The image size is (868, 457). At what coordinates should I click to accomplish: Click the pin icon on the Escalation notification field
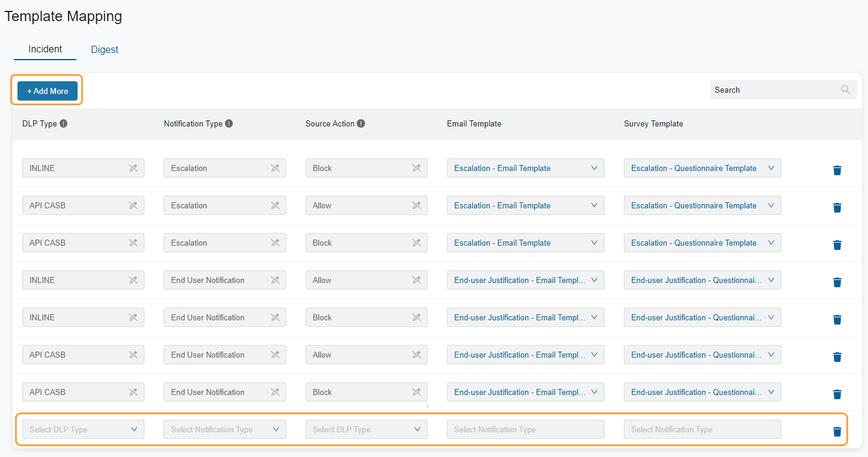click(x=275, y=168)
